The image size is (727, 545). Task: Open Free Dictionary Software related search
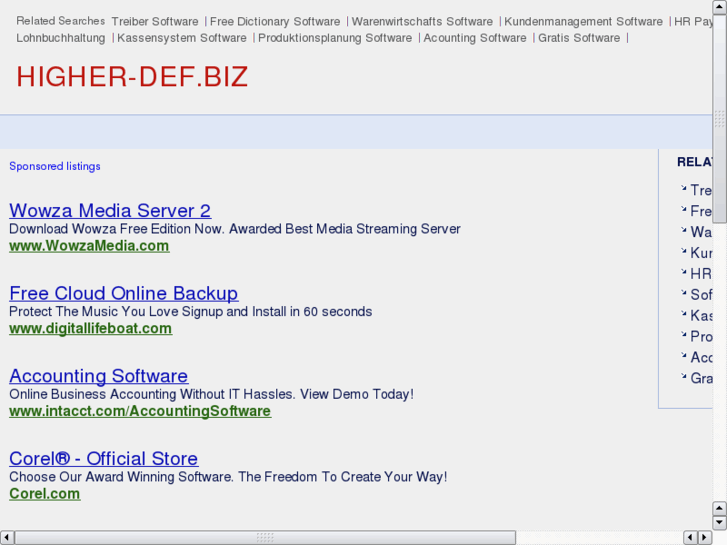pyautogui.click(x=275, y=21)
